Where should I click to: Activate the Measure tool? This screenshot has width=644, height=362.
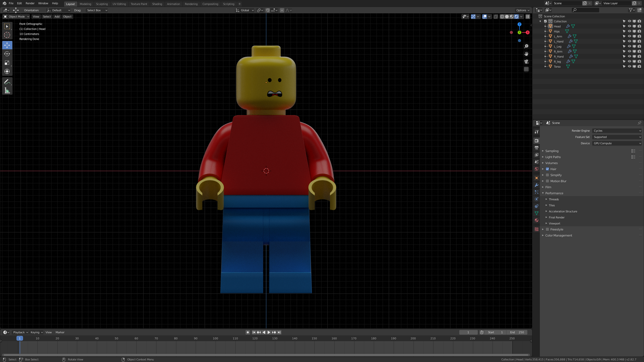coord(7,90)
